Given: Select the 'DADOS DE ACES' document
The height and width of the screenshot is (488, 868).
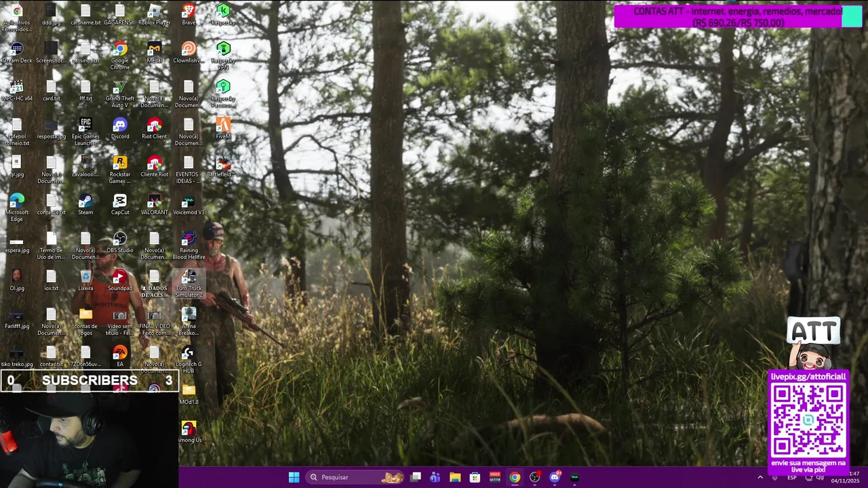Looking at the screenshot, I should coord(154,283).
